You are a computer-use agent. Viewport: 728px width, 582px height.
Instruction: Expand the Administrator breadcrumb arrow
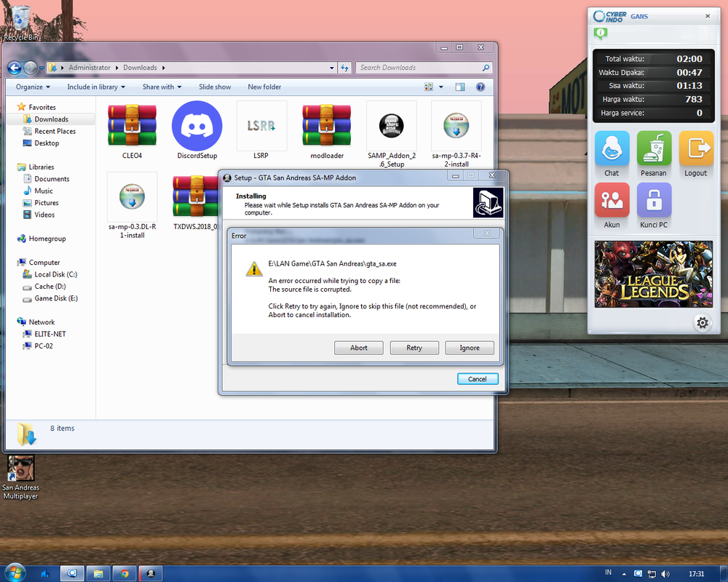click(x=117, y=68)
